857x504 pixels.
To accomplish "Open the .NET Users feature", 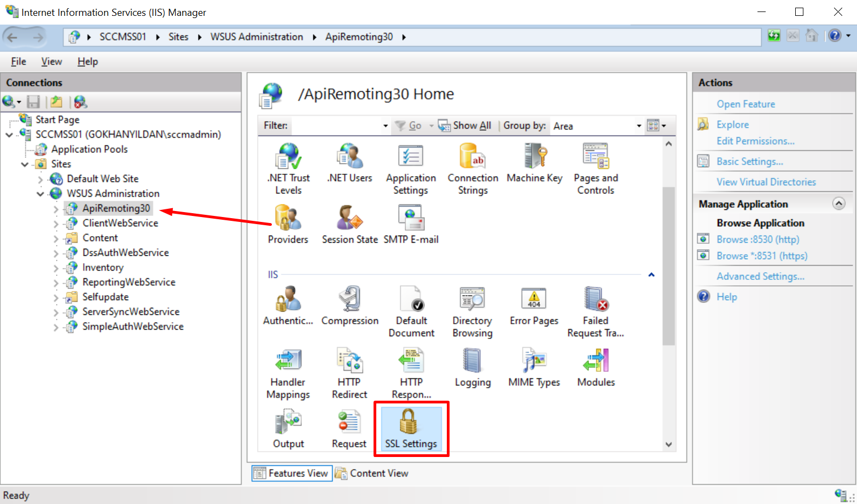I will tap(349, 163).
